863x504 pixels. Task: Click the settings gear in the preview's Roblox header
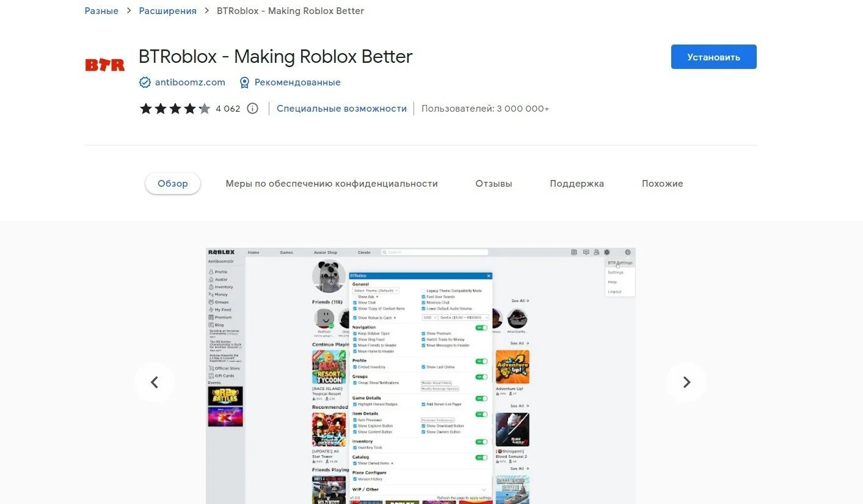pos(628,252)
